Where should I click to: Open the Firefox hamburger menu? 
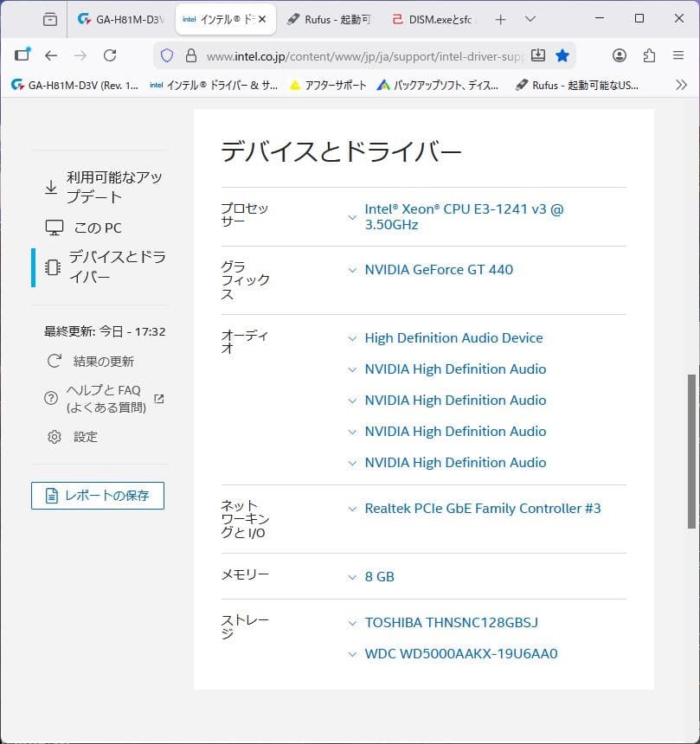tap(678, 55)
